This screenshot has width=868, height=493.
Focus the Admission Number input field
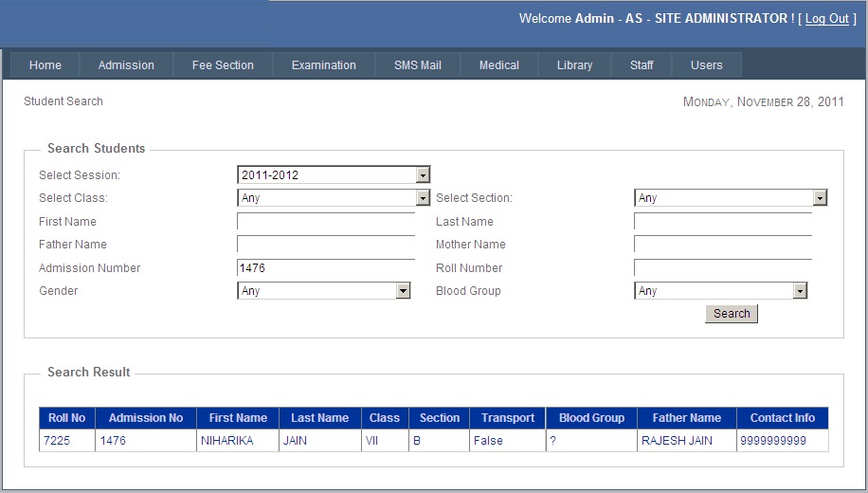[326, 268]
